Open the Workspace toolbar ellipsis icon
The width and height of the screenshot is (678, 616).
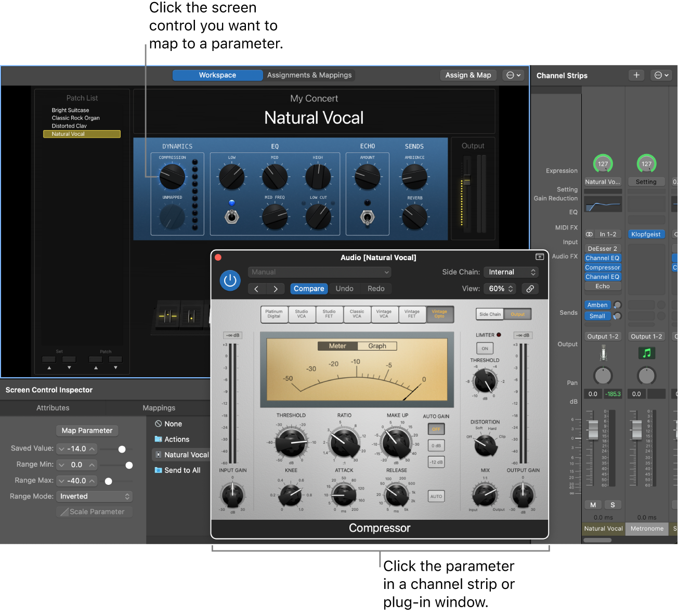click(x=513, y=75)
